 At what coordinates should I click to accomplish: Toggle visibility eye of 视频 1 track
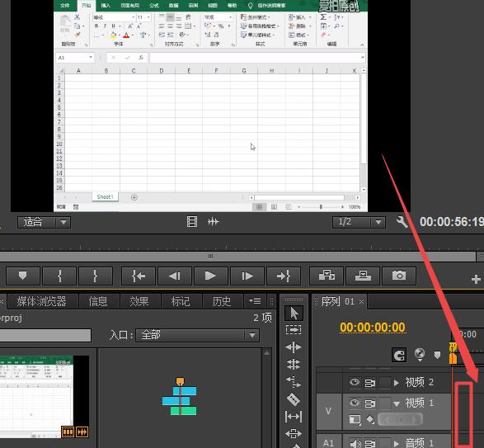tap(355, 403)
